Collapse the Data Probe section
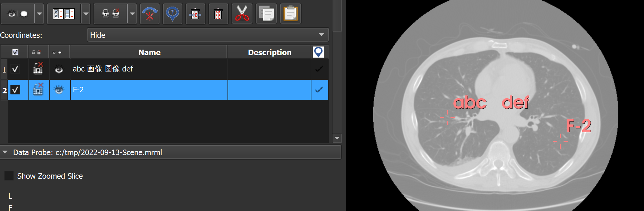Viewport: 644px width, 211px height. (x=5, y=152)
